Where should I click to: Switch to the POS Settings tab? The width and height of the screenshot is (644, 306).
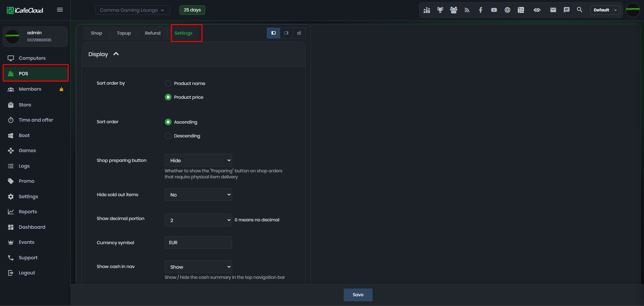click(184, 33)
